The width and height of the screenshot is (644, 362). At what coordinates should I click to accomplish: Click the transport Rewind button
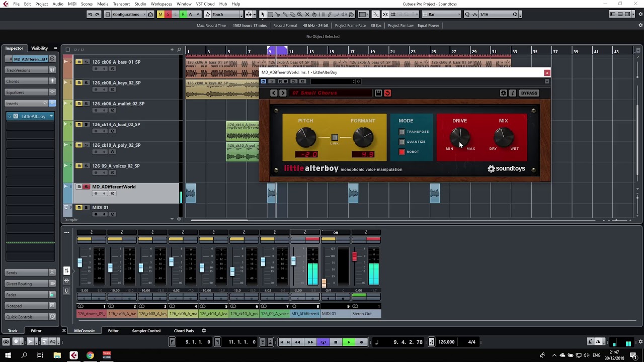coord(297,342)
